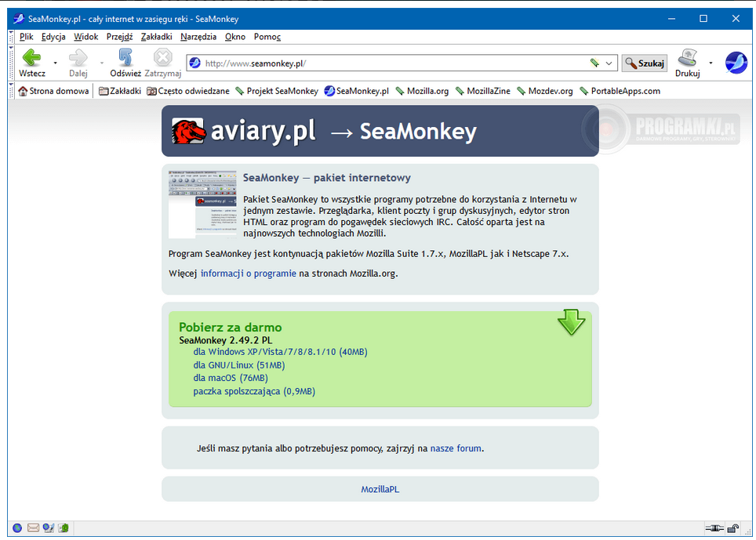Open the PortableApps.com bookmark
Viewport: 756px width, 540px height.
click(x=620, y=91)
